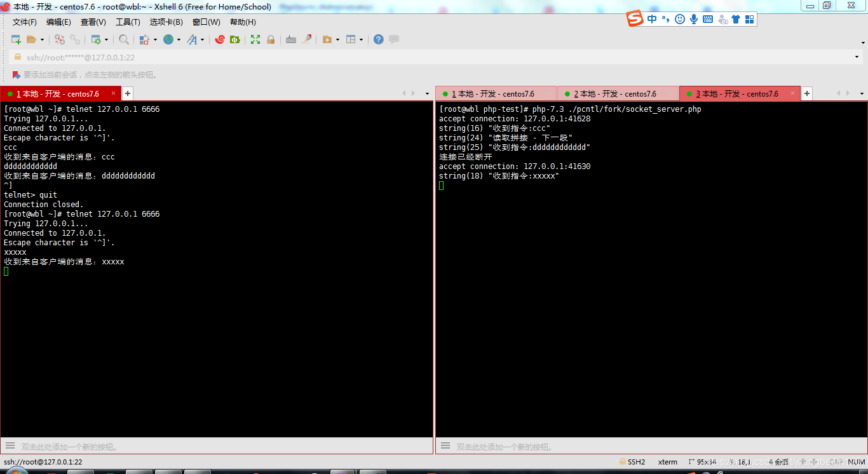Click the ssh://root@127.0.0.1:22 status bar text
Viewport: 868px width, 474px height.
click(x=43, y=462)
